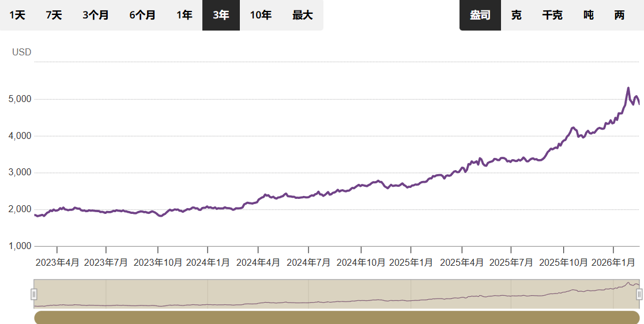644x324 pixels.
Task: Show the 10年 price history
Action: point(261,15)
